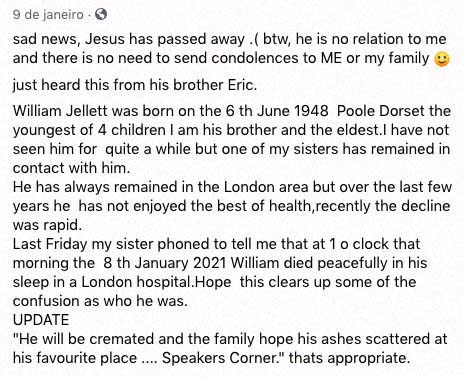Viewport: 463px width, 377px height.
Task: Click the word 'condolences'
Action: tap(255, 58)
